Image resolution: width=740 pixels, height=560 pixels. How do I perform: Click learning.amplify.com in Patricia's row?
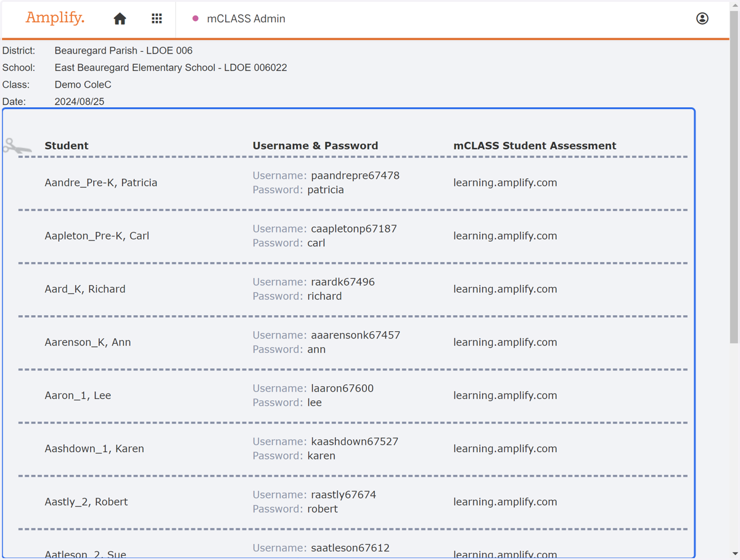click(505, 183)
